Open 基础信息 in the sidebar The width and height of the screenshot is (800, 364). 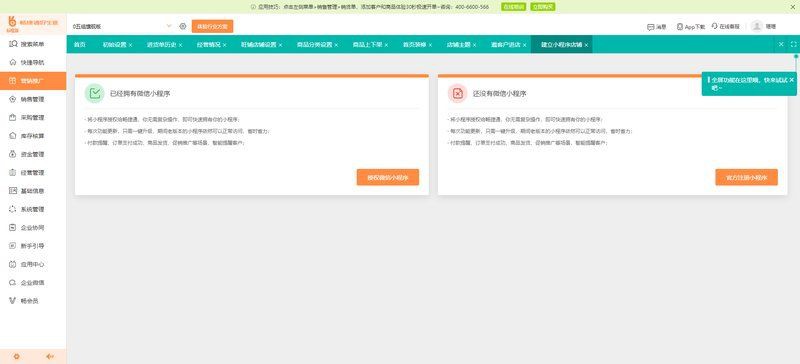(33, 191)
